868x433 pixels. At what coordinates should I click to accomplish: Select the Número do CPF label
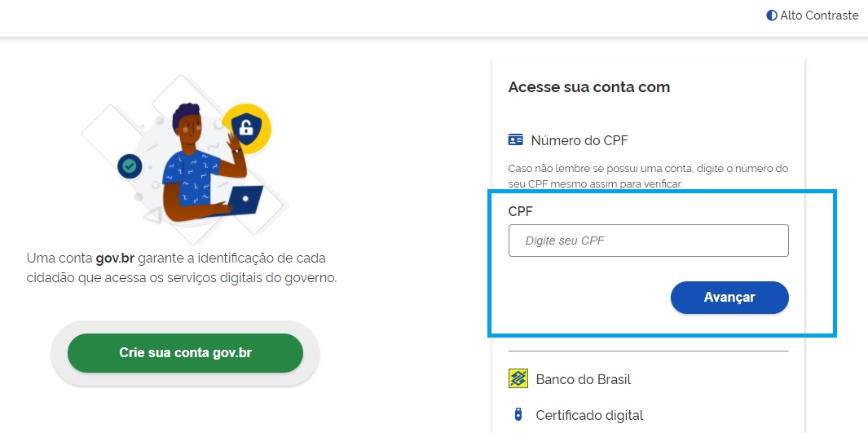pos(579,140)
